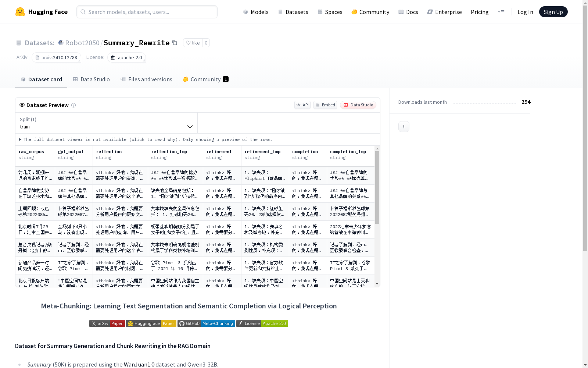Click the cell starting with 北京时间7月29
This screenshot has width=588, height=368.
(x=35, y=230)
